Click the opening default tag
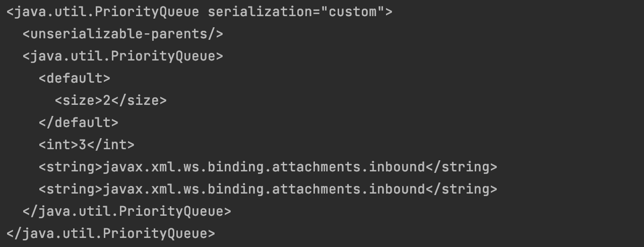The width and height of the screenshot is (644, 247). click(x=74, y=78)
